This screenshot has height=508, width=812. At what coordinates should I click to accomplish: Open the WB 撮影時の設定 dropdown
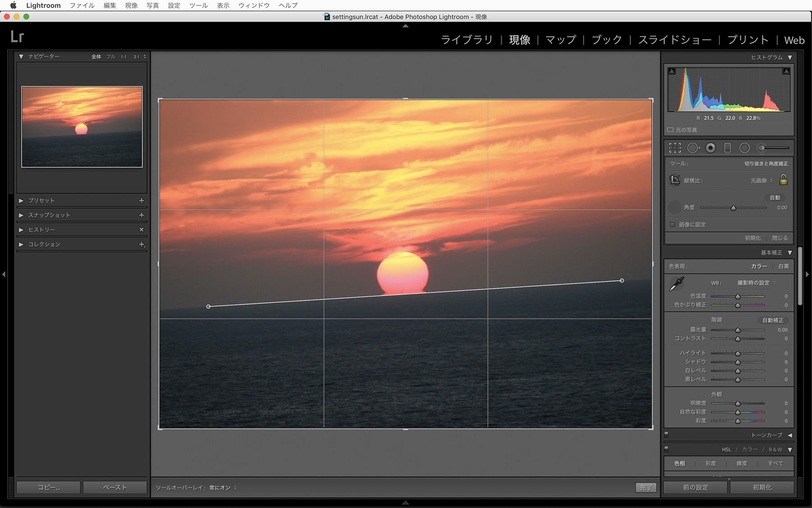757,283
